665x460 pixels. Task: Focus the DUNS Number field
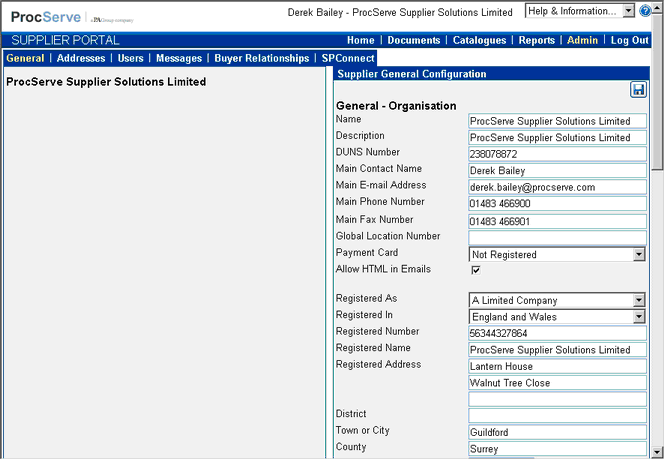(x=557, y=154)
